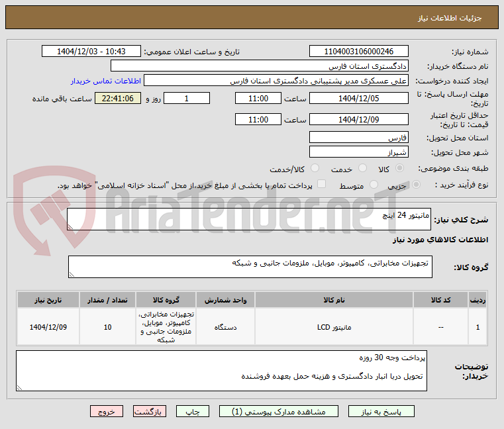
Task: Select the کالا radio button
Action: pyautogui.click(x=400, y=168)
